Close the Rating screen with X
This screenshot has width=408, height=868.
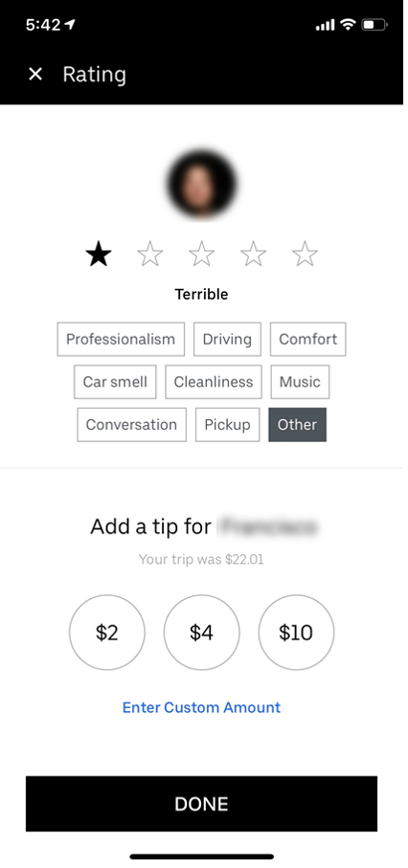34,74
